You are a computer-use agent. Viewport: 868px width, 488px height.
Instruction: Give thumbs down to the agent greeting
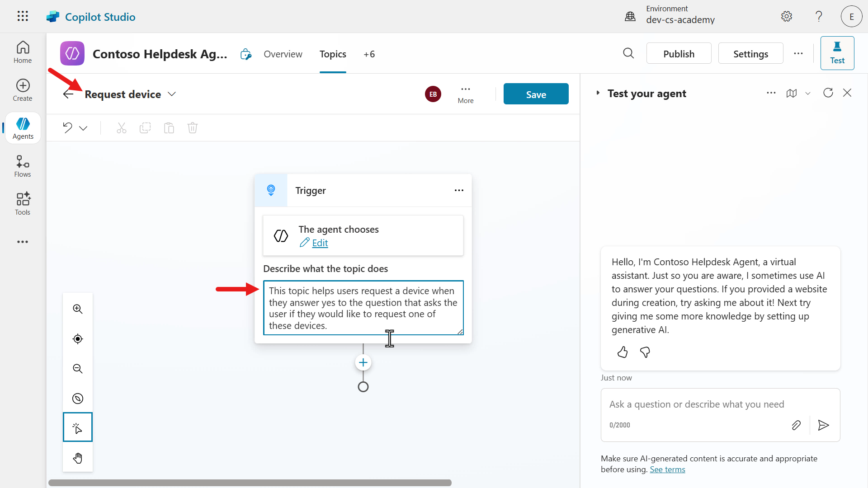[x=645, y=352]
